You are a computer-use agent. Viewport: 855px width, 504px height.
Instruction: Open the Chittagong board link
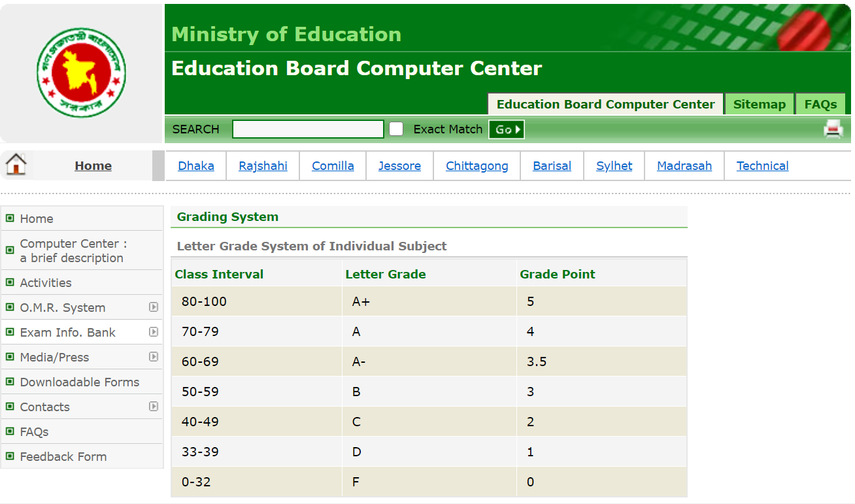coord(477,166)
